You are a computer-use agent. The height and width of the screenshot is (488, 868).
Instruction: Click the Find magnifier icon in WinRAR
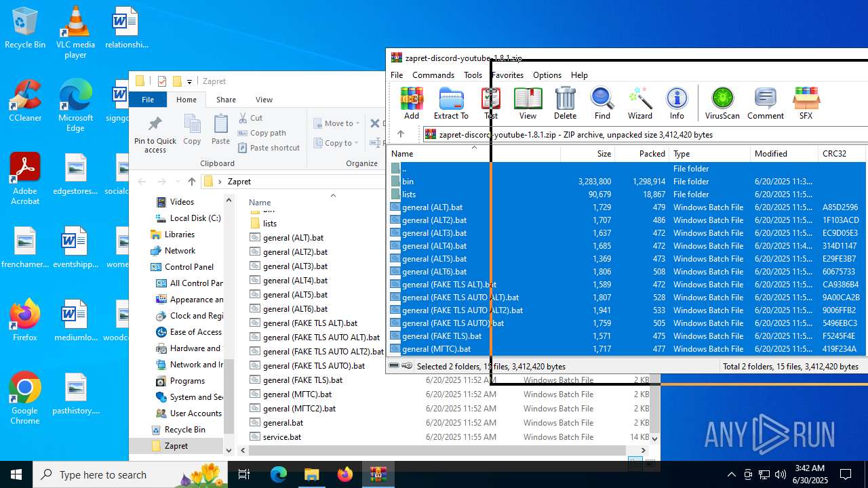tap(602, 103)
